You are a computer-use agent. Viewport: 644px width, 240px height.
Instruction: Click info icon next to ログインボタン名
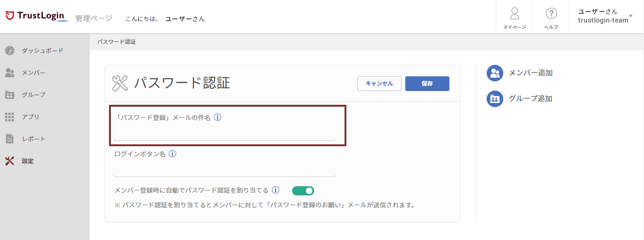[172, 154]
